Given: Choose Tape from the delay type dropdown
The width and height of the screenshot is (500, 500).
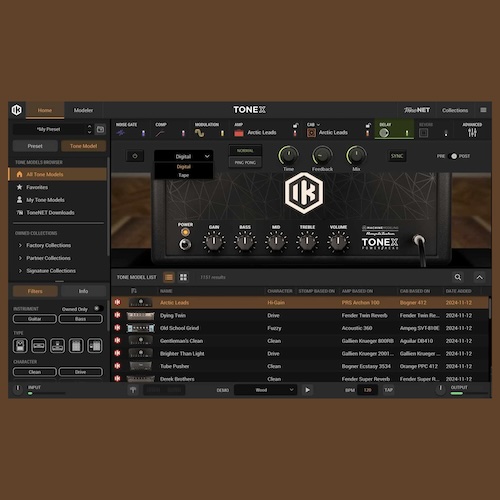Looking at the screenshot, I should point(183,175).
